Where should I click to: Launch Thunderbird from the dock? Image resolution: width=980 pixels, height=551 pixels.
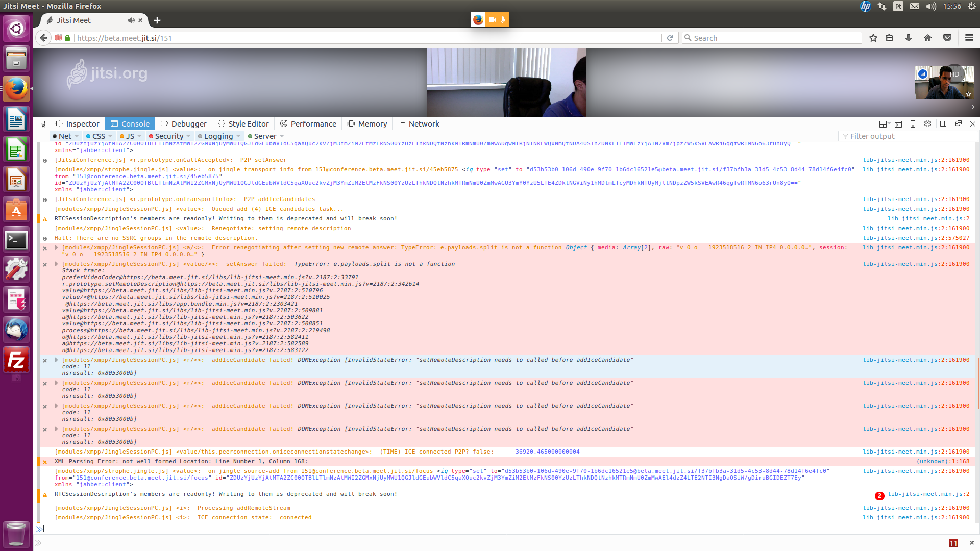[16, 329]
